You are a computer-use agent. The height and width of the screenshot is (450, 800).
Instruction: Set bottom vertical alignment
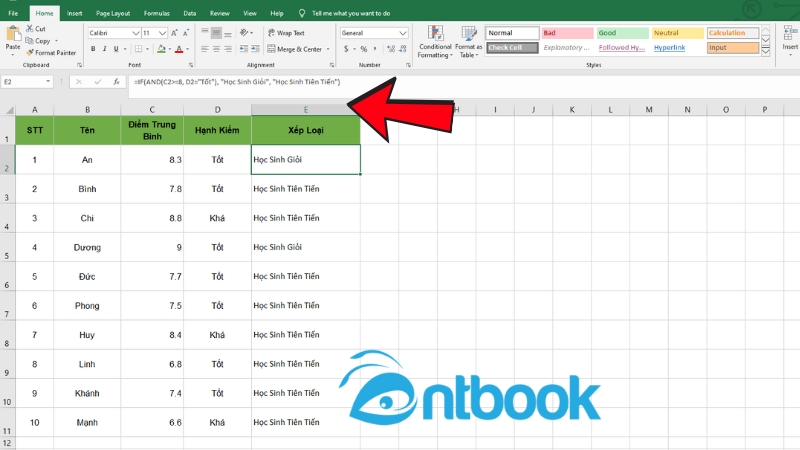click(228, 33)
